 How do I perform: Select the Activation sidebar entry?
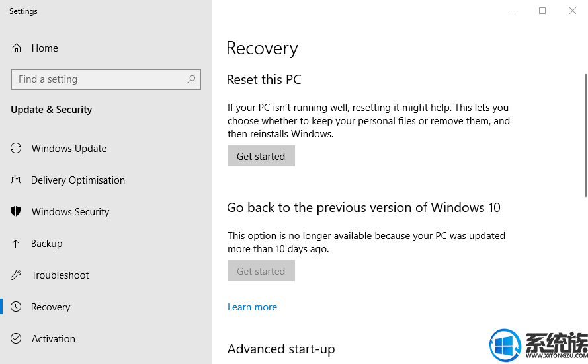tap(54, 338)
